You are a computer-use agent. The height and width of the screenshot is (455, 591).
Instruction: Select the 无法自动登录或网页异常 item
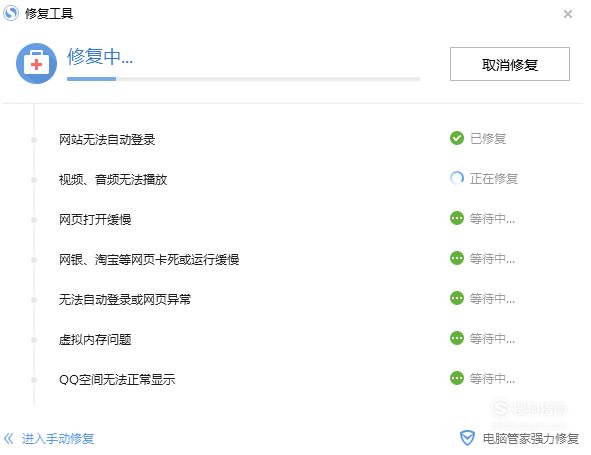tap(125, 299)
